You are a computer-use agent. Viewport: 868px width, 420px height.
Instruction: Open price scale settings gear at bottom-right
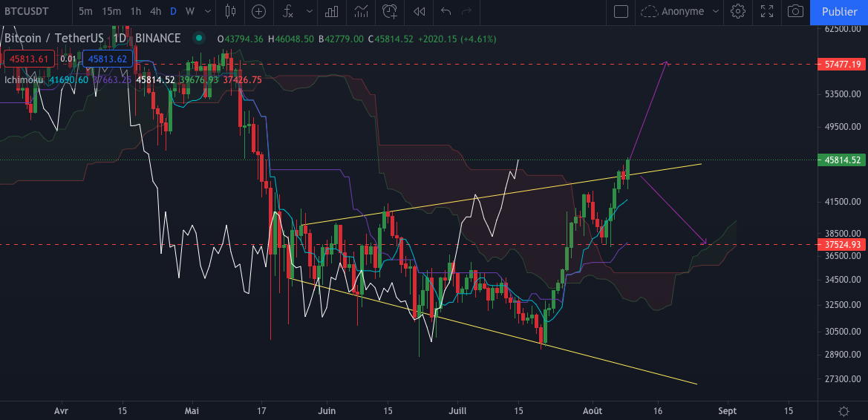tap(843, 410)
